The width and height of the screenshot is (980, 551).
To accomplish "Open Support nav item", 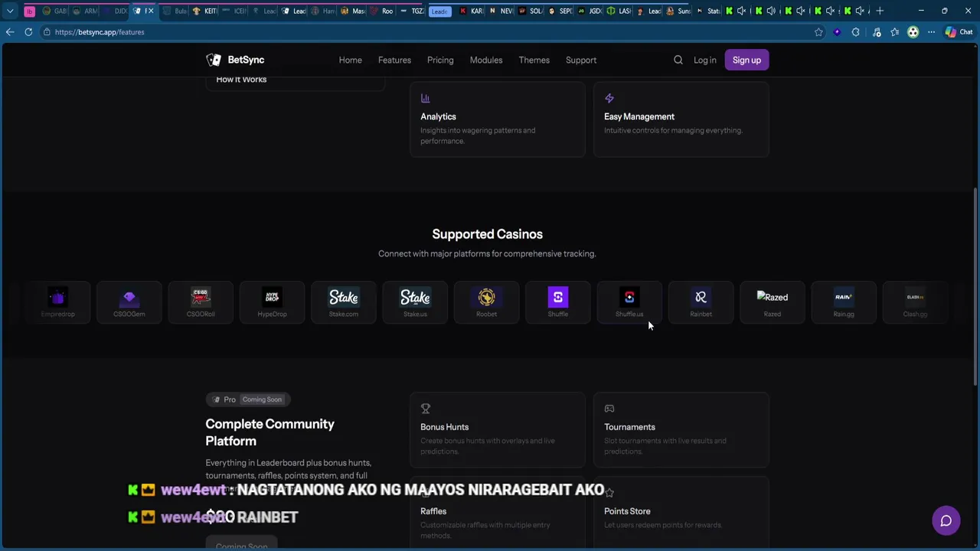I will pyautogui.click(x=581, y=60).
